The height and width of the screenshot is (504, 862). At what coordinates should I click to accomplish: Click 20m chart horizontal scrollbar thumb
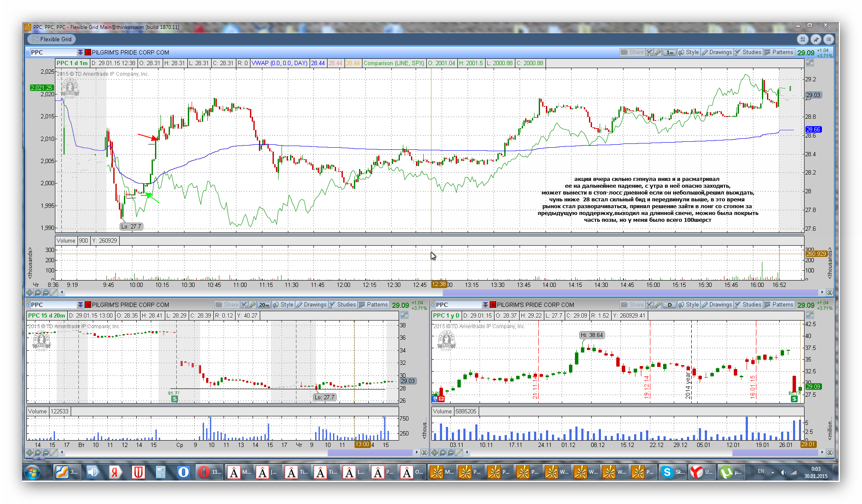click(x=370, y=452)
